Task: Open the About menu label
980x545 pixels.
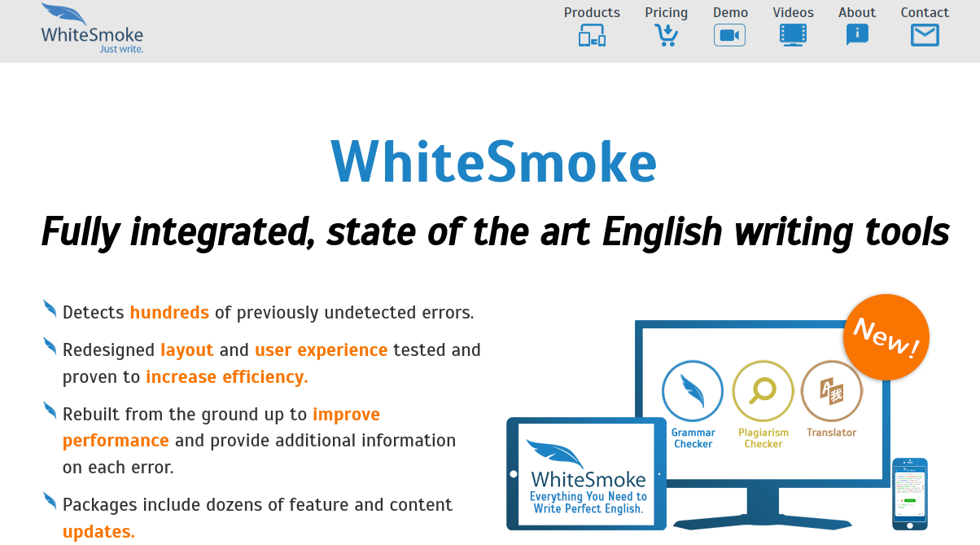Action: tap(857, 12)
